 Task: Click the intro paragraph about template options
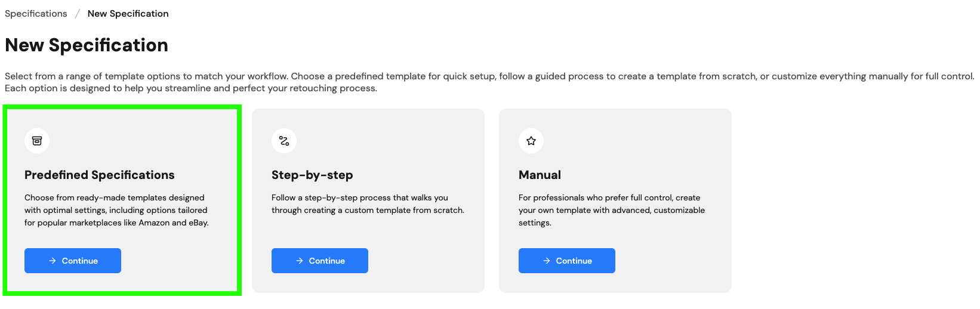click(x=489, y=82)
